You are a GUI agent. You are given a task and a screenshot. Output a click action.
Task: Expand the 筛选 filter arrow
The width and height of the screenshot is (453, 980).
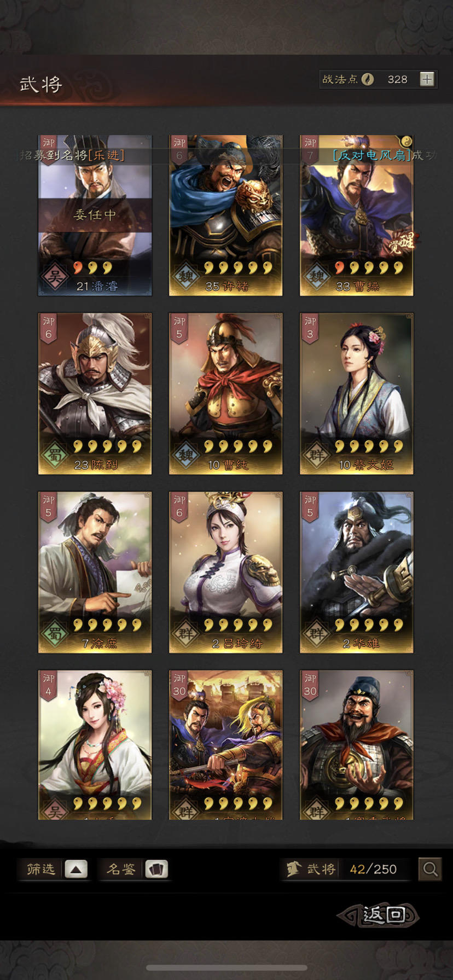click(x=76, y=869)
